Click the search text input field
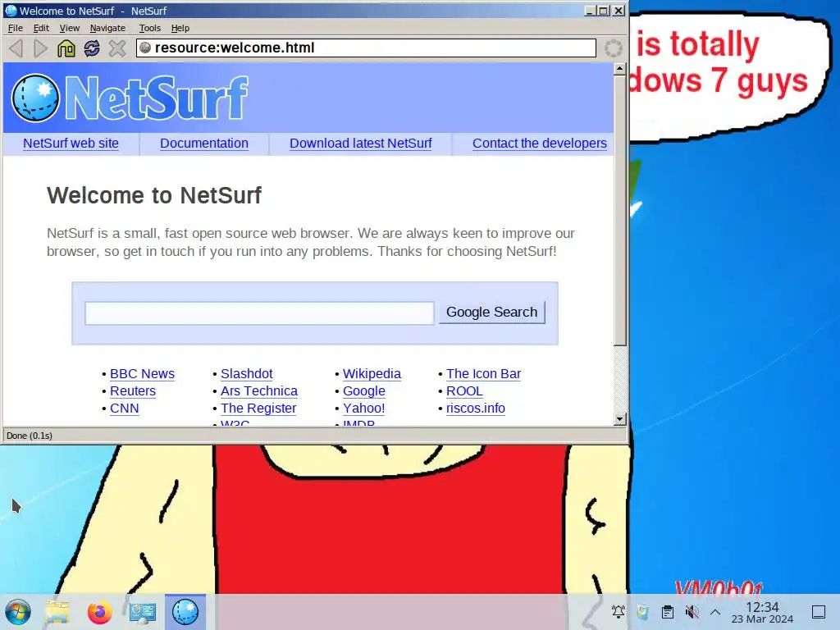The width and height of the screenshot is (840, 630). (259, 313)
